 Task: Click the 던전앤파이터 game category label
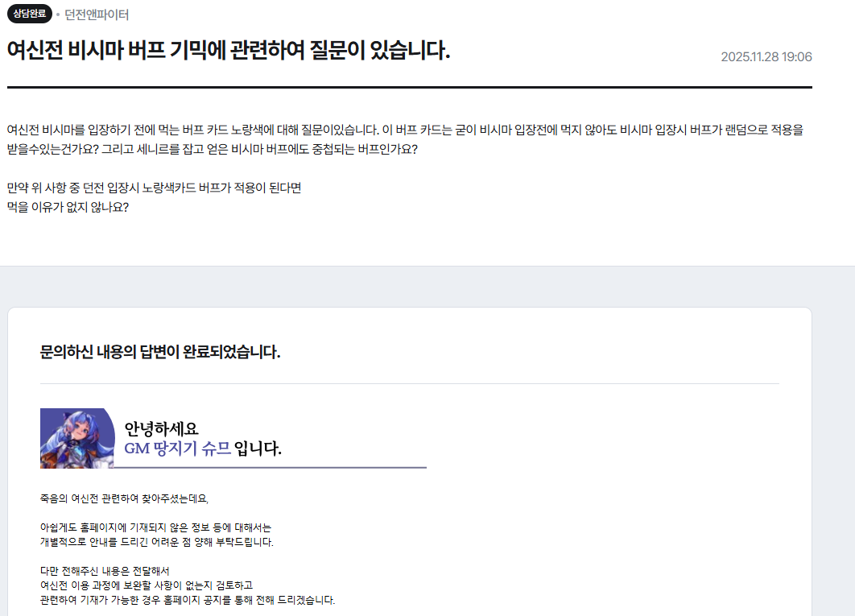coord(97,14)
